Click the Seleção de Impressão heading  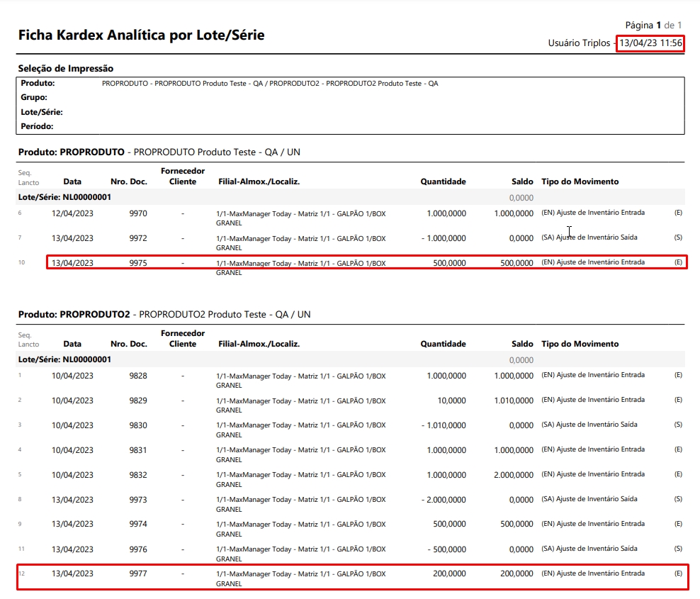(66, 68)
